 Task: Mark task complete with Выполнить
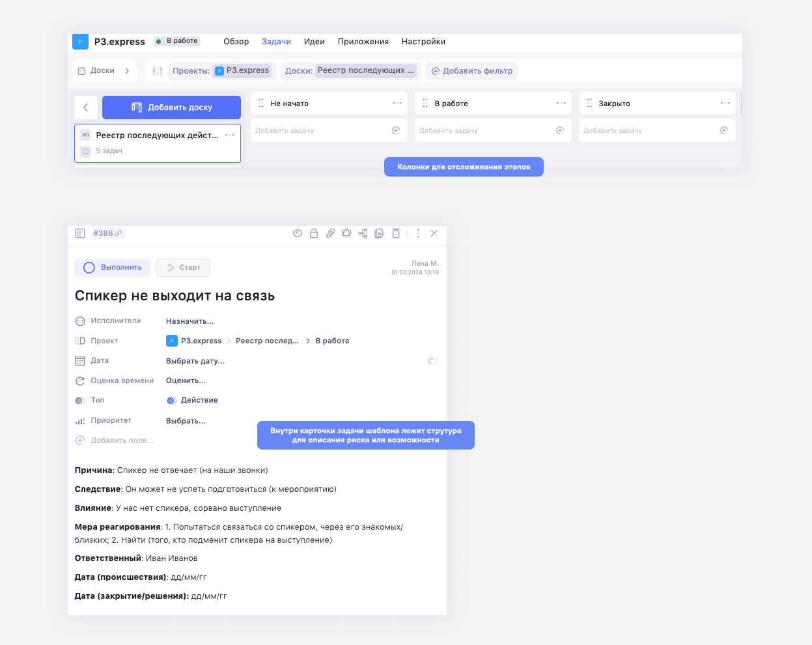coord(113,268)
